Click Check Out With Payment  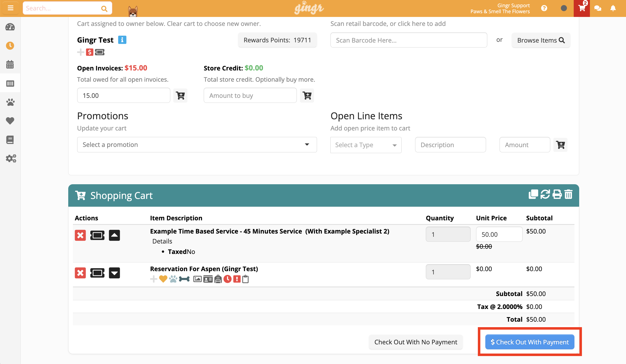point(529,342)
